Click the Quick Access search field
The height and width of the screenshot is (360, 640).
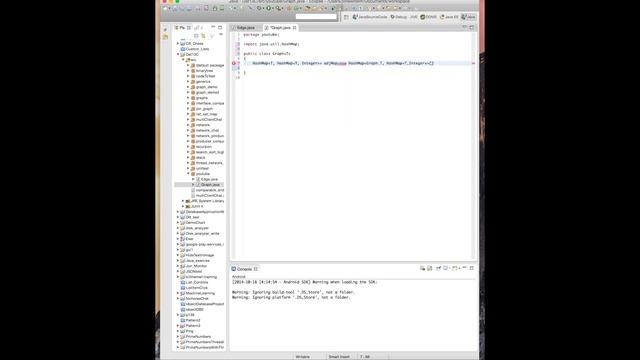pos(316,17)
